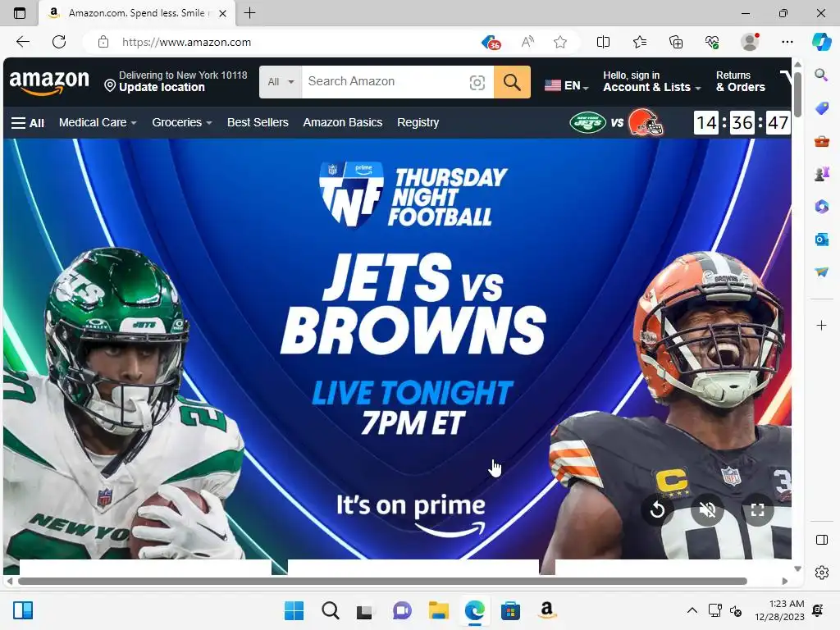Viewport: 840px width, 630px height.
Task: Click the scroll down arrow
Action: [x=797, y=568]
